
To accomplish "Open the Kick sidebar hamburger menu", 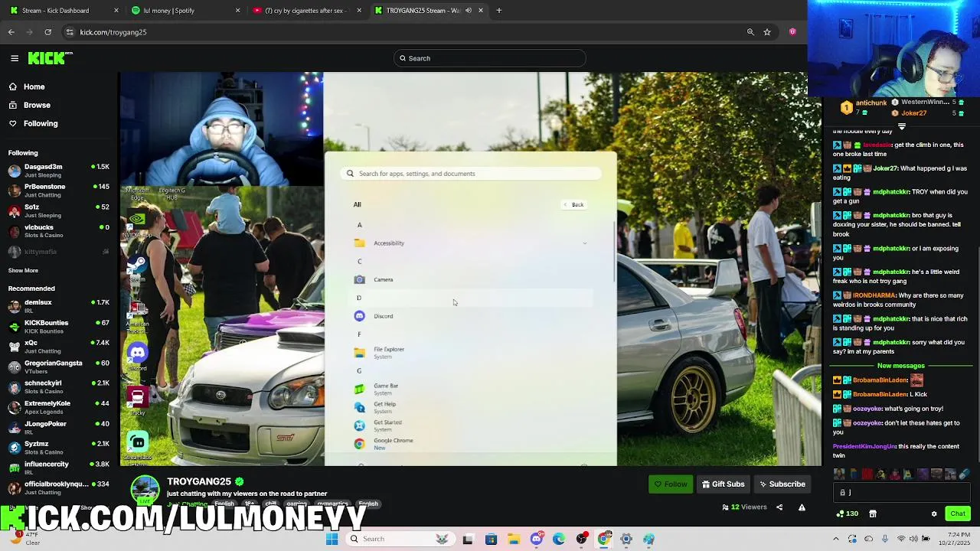I will click(x=15, y=58).
